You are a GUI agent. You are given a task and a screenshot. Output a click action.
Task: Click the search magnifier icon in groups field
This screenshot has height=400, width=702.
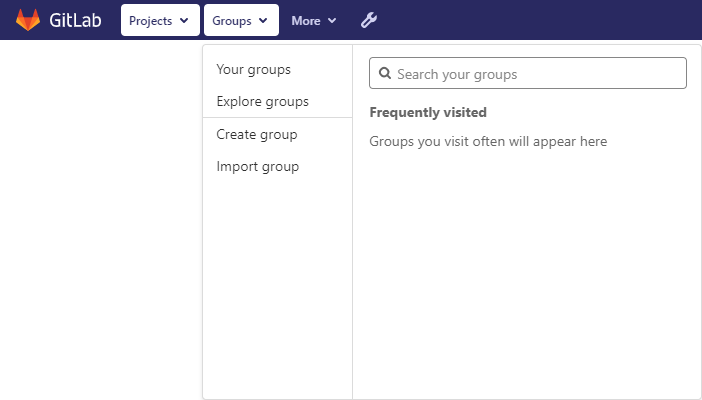click(x=385, y=73)
